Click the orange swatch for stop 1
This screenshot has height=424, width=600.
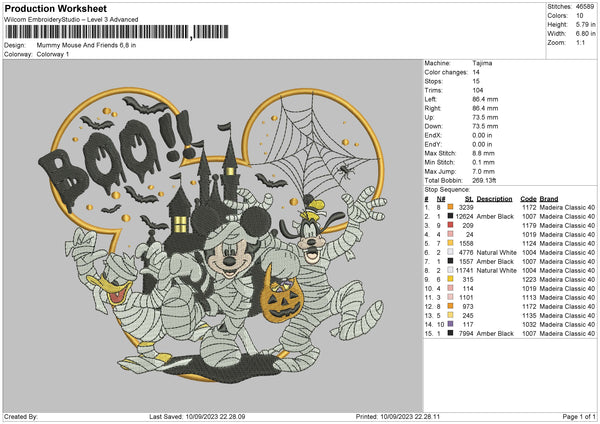(450, 207)
